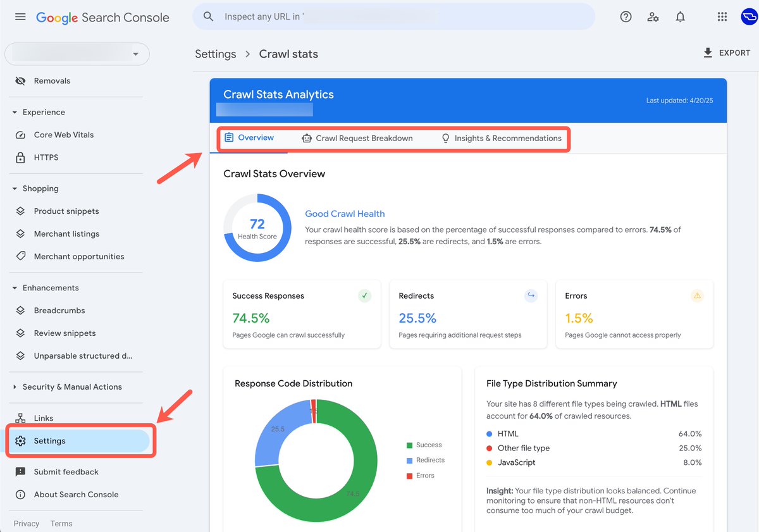Click the 25.5% redirects value
The image size is (759, 532).
417,318
